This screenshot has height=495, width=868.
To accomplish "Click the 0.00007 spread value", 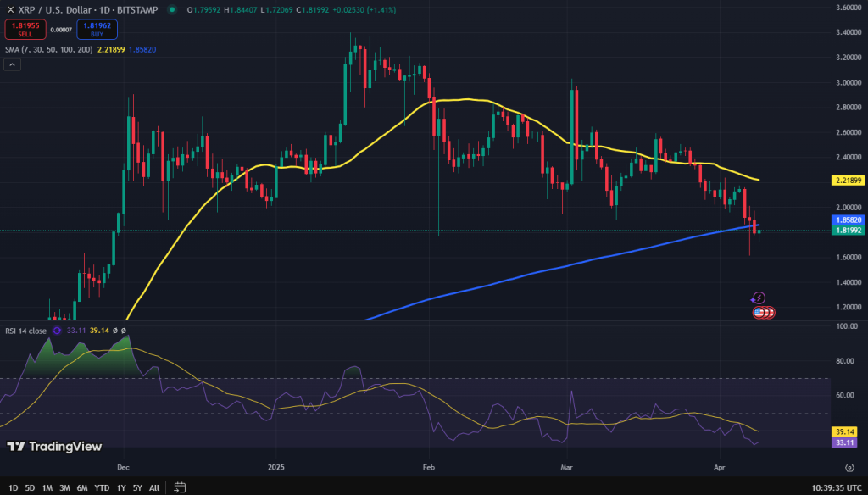I will click(61, 30).
